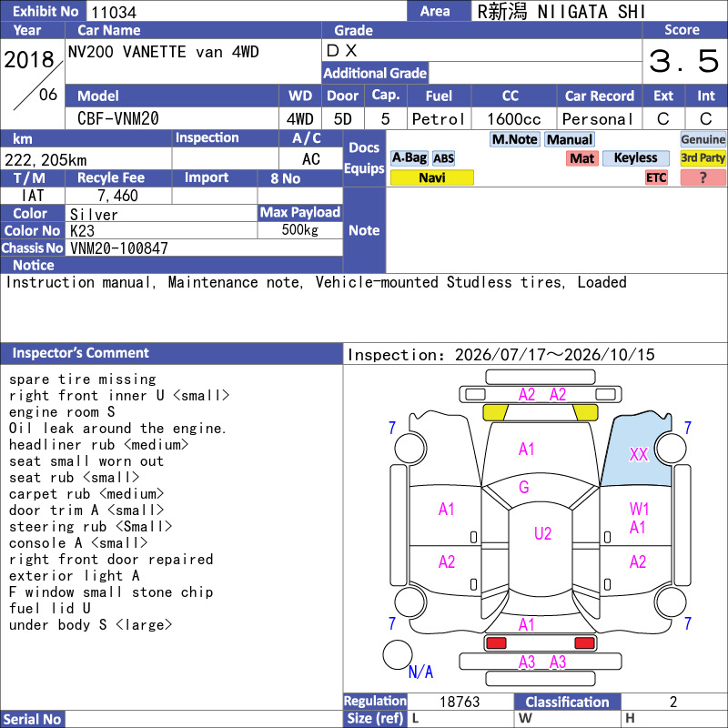Click the Keyless equipment badge

(x=635, y=157)
